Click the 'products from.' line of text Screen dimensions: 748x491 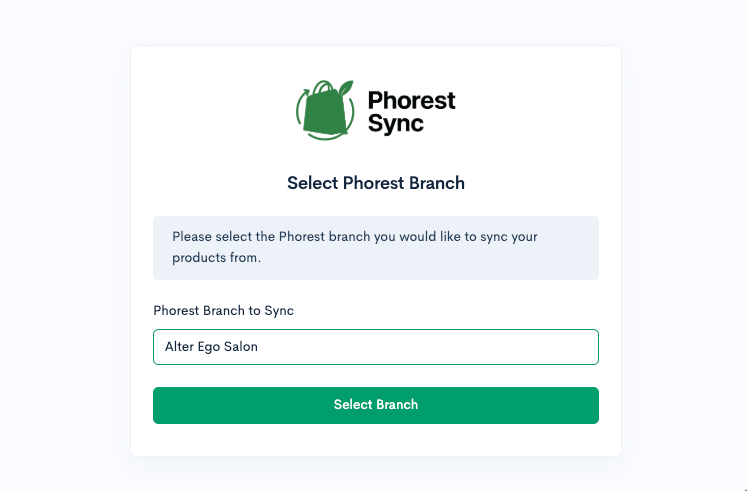217,258
